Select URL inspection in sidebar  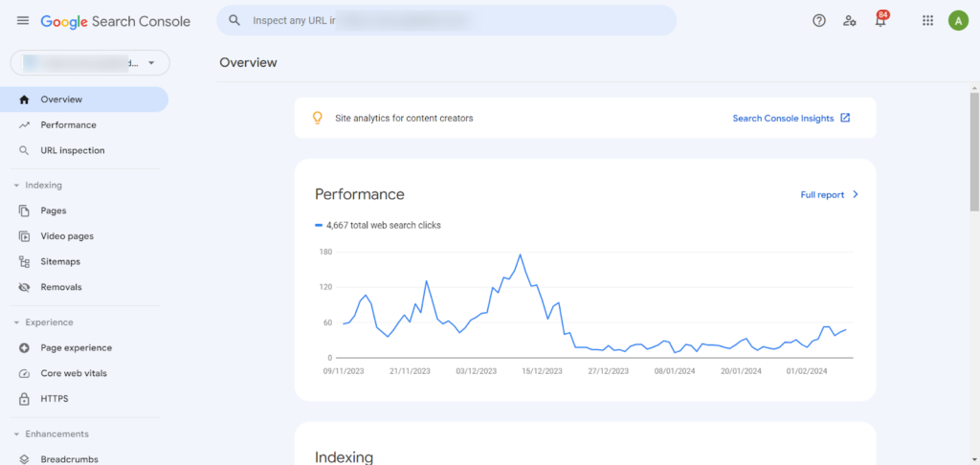[72, 150]
